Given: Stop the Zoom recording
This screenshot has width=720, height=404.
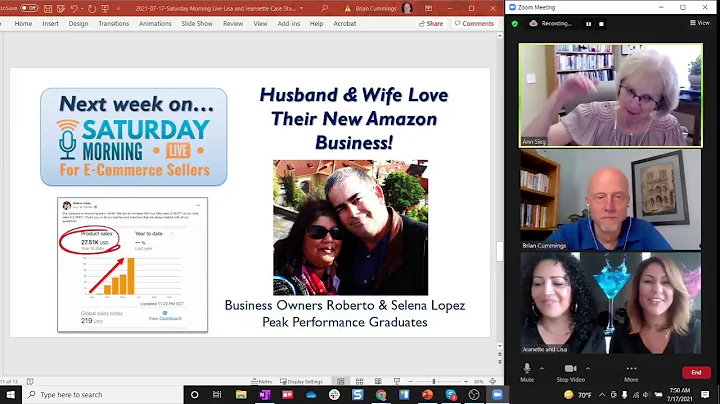Looking at the screenshot, I should (x=601, y=23).
